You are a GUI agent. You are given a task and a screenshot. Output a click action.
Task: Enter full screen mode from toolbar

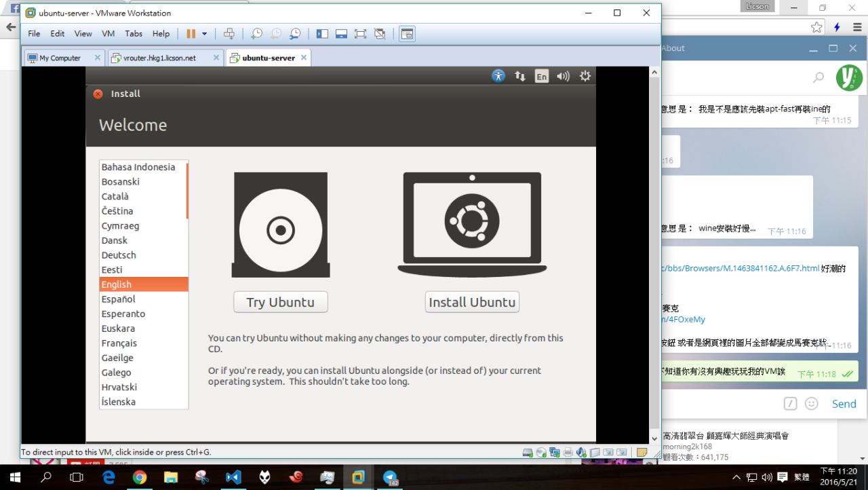tap(360, 34)
